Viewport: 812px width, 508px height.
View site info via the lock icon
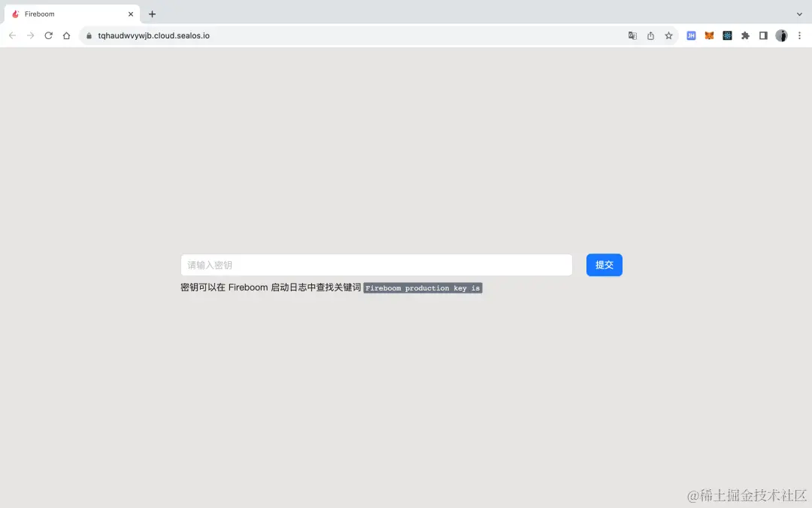pyautogui.click(x=89, y=36)
